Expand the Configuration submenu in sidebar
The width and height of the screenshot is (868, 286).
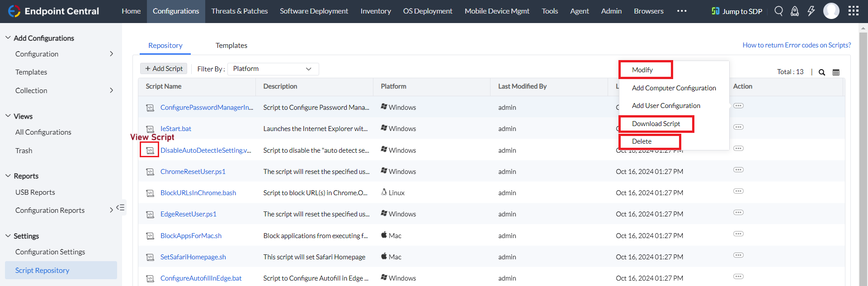(111, 54)
